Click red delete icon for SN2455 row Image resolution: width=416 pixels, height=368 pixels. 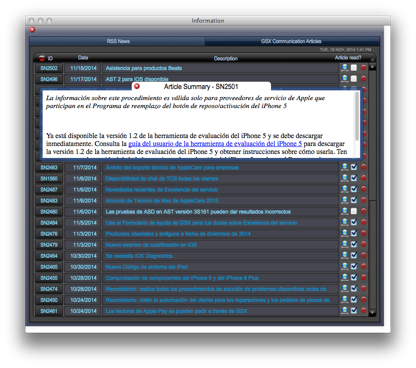point(363,277)
